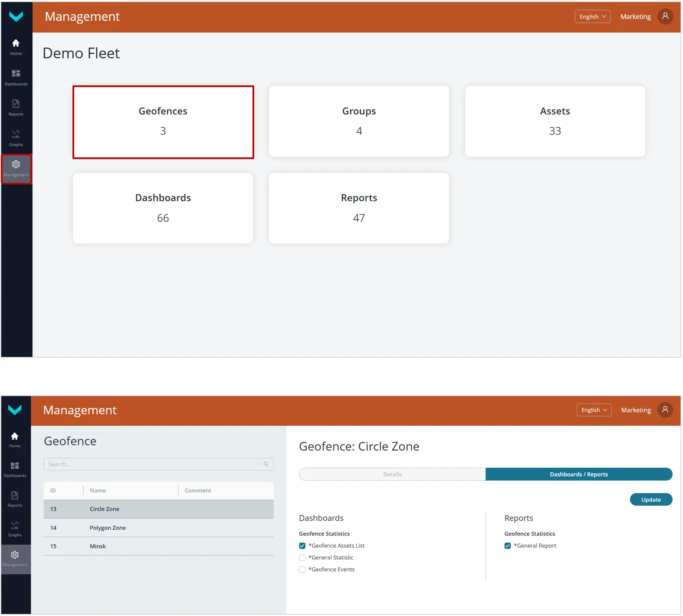Click into the Geofence Search field
The width and height of the screenshot is (683, 616).
click(154, 464)
